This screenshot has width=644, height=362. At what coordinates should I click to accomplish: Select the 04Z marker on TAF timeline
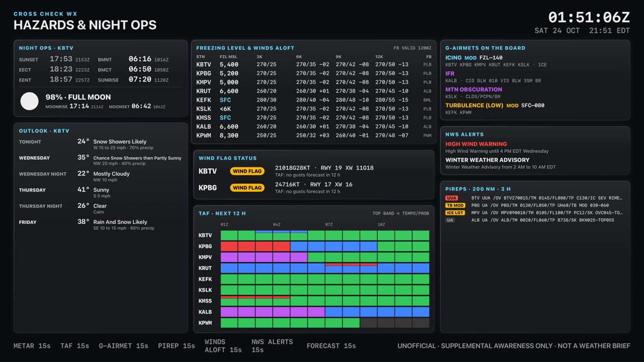[x=276, y=225]
